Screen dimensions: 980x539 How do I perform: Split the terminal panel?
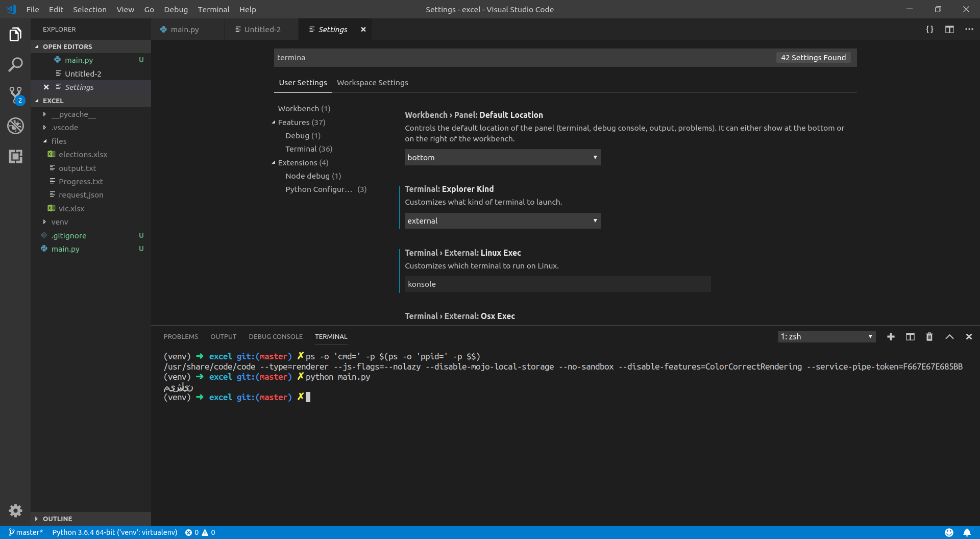click(910, 336)
